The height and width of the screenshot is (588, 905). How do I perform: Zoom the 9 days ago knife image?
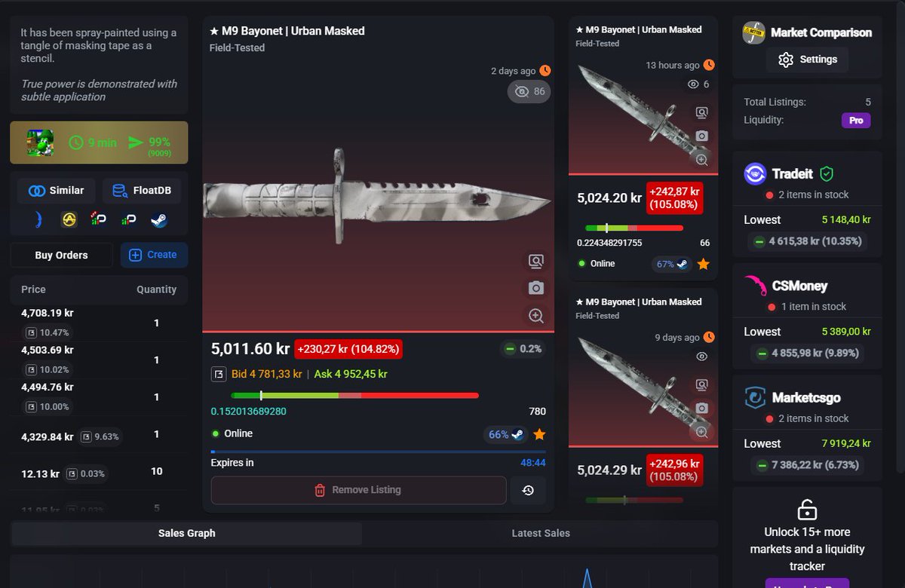702,432
